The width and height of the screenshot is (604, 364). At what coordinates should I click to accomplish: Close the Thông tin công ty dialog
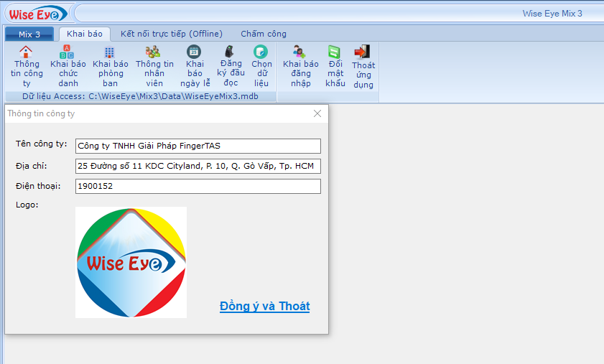click(317, 113)
